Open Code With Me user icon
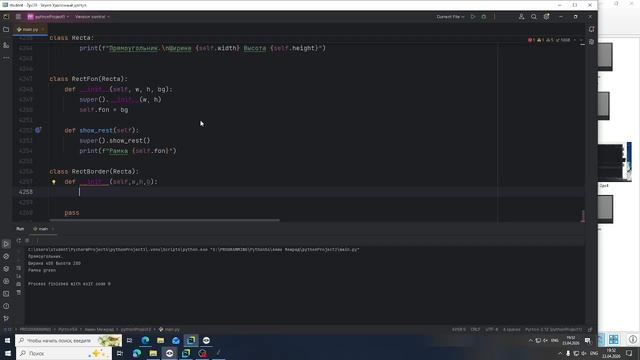640x360 pixels. [x=521, y=17]
